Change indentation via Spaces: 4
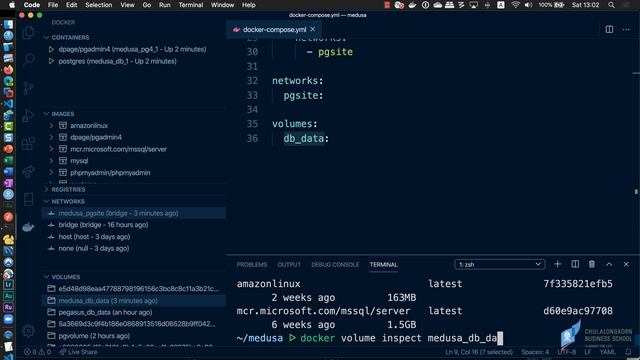640x360 pixels. coord(535,352)
